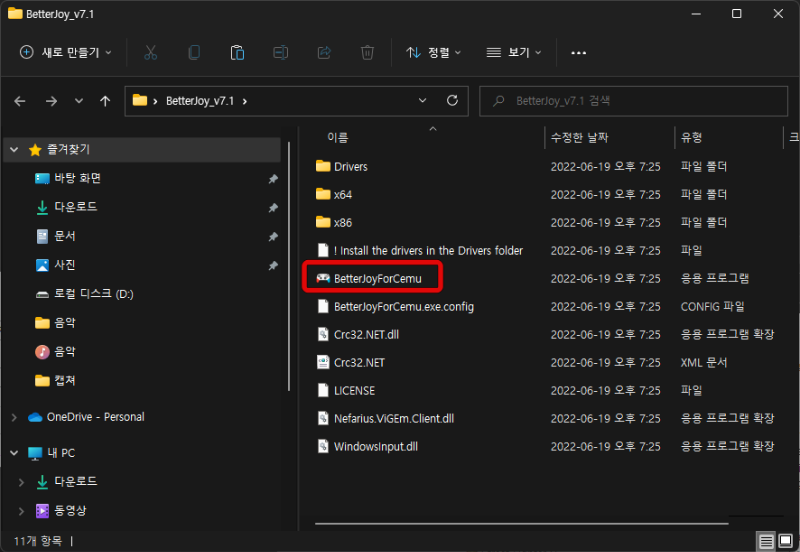Go back with the left arrow
The width and height of the screenshot is (800, 552).
click(x=20, y=101)
